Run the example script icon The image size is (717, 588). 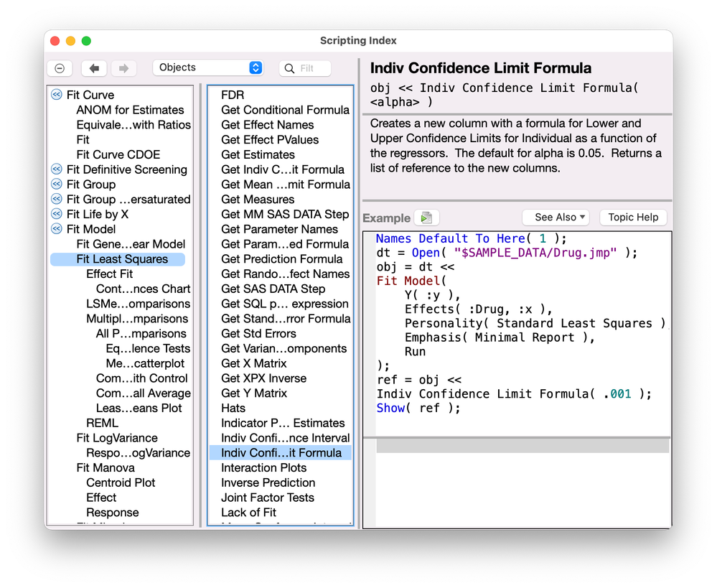coord(427,218)
